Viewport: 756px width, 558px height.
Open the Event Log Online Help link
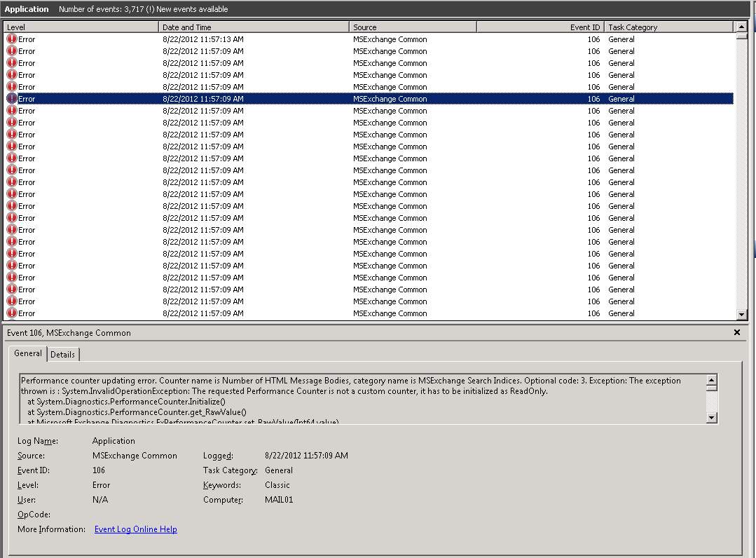pyautogui.click(x=135, y=529)
